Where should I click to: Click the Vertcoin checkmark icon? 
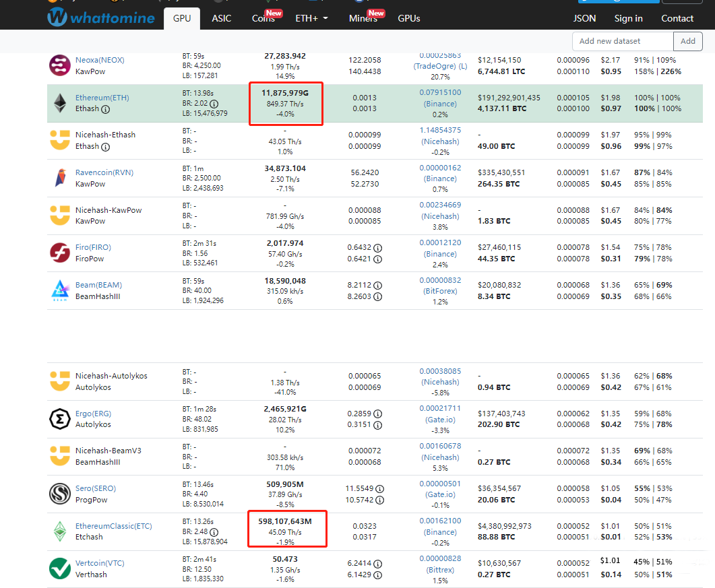pos(60,568)
